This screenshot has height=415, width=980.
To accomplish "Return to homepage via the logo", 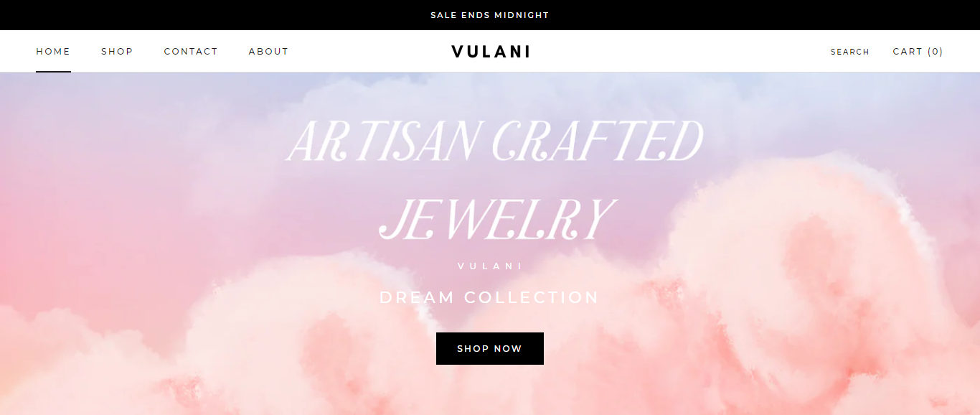I will 490,51.
